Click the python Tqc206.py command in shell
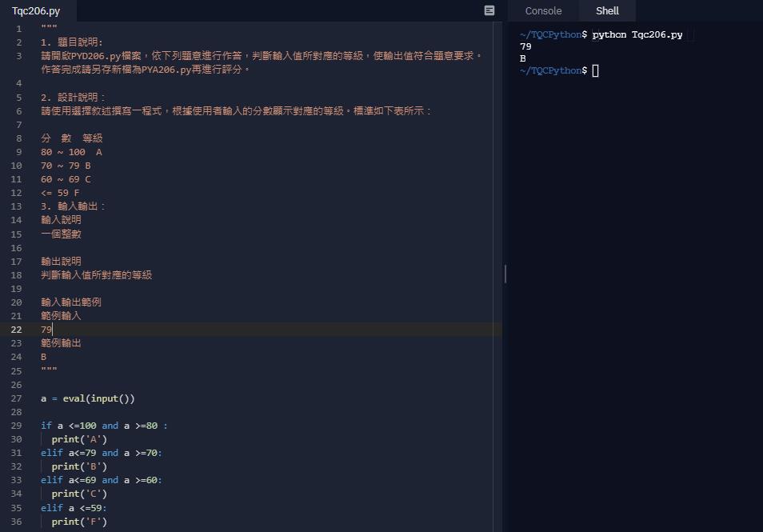Screen dimensions: 763x532 [x=640, y=34]
